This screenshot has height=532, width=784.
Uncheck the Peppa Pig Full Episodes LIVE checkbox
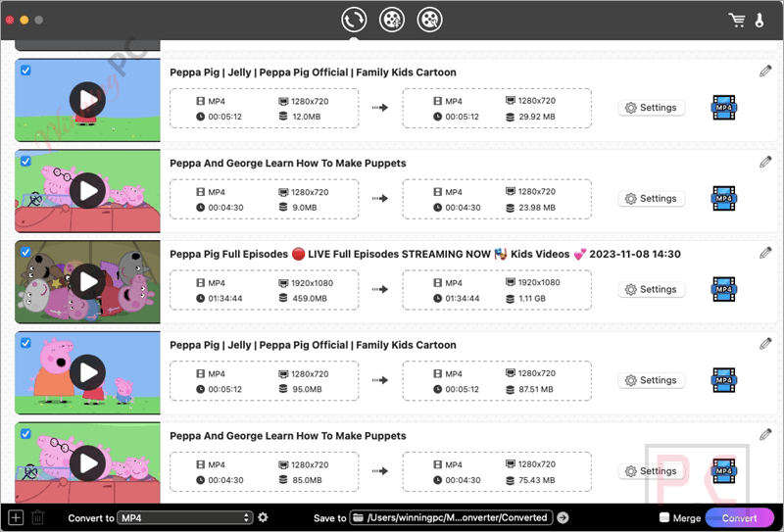(25, 252)
